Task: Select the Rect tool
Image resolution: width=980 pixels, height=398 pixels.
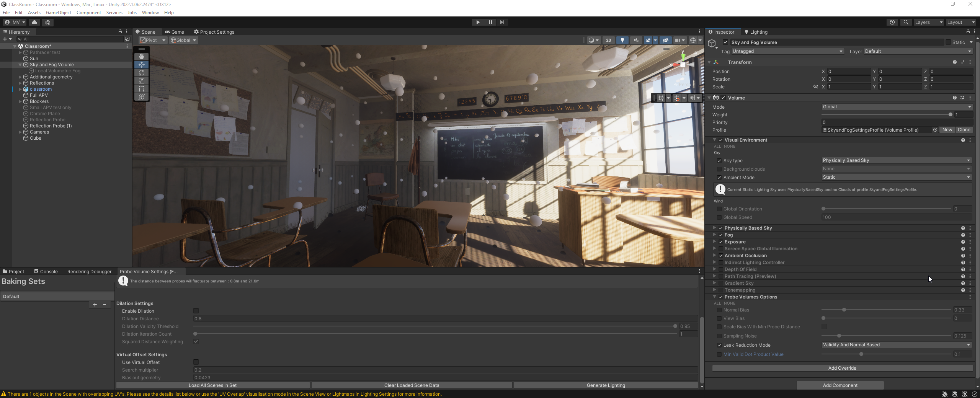Action: tap(142, 88)
